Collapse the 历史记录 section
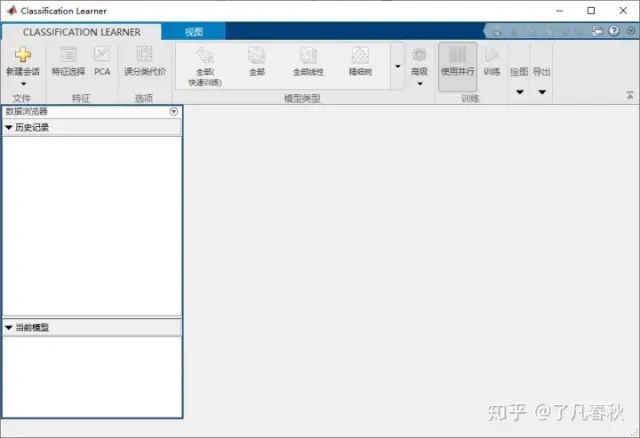Viewport: 640px width, 438px height. pyautogui.click(x=9, y=128)
